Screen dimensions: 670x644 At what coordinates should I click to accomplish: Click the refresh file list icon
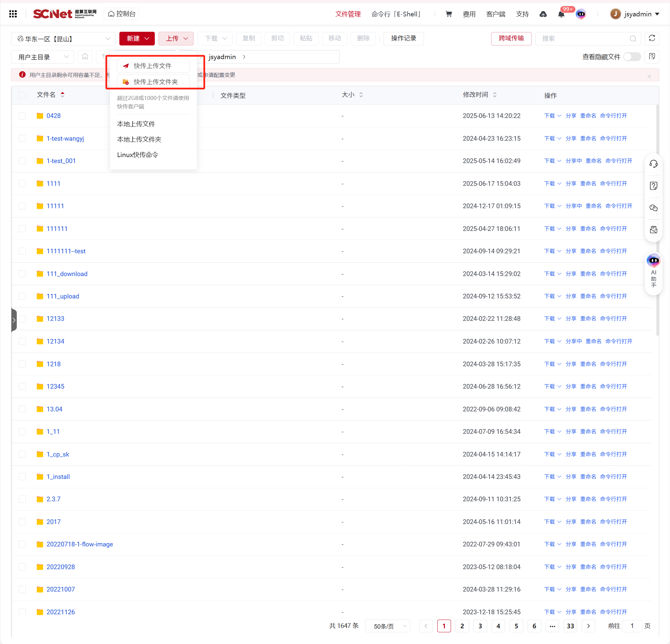click(652, 38)
